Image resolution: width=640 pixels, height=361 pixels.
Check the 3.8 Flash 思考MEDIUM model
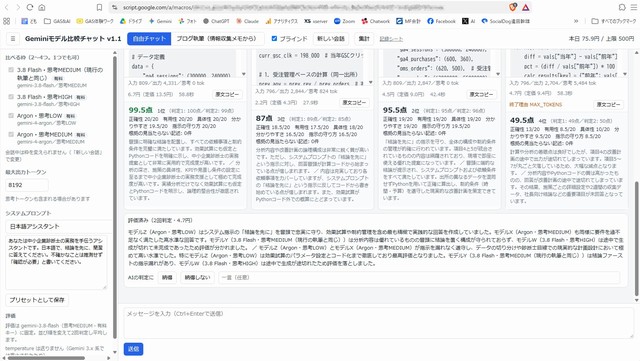coord(11,70)
